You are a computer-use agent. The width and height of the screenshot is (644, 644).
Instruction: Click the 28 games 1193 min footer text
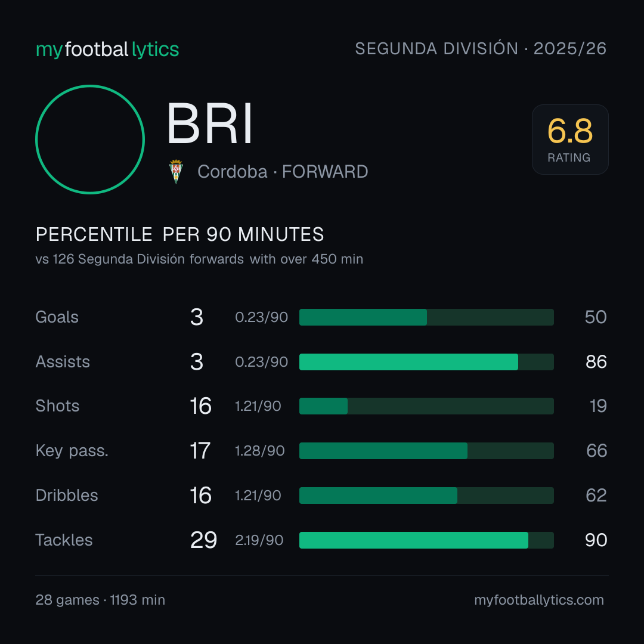100,600
